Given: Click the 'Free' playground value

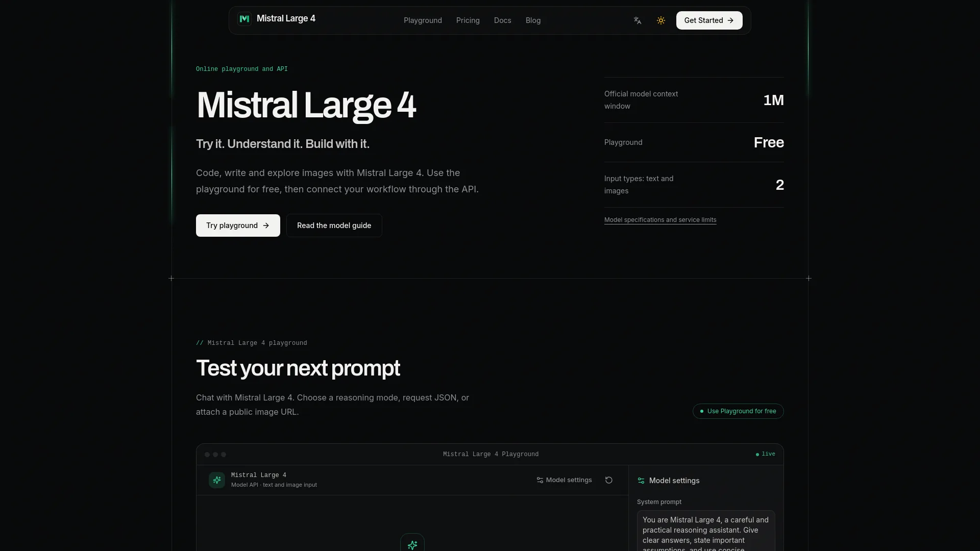Looking at the screenshot, I should (769, 142).
